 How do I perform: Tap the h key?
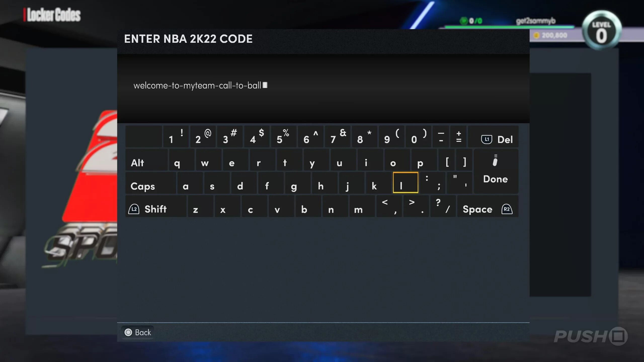tap(325, 183)
